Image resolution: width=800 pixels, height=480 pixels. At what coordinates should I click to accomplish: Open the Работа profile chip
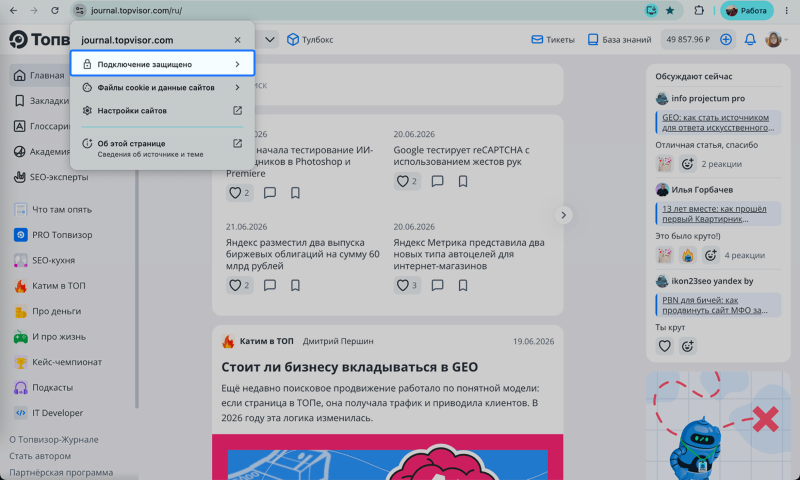coord(746,10)
